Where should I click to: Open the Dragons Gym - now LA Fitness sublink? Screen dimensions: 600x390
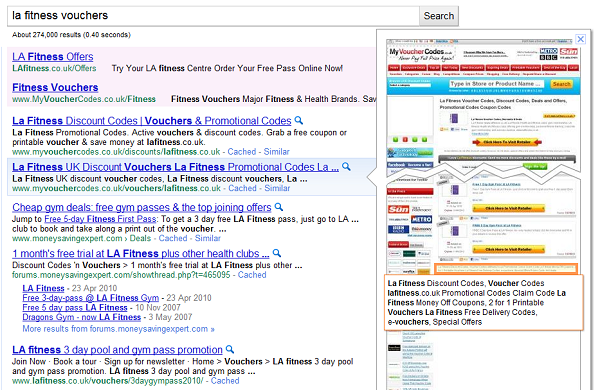coord(82,317)
